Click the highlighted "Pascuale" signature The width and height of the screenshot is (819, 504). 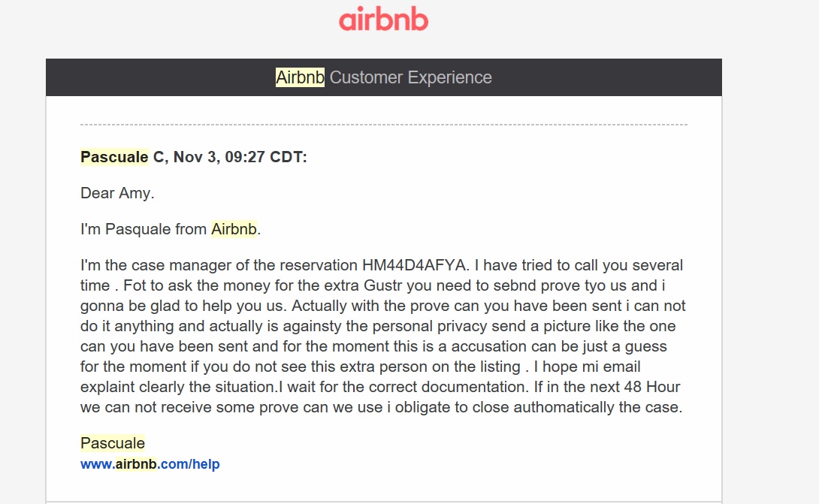click(x=113, y=443)
